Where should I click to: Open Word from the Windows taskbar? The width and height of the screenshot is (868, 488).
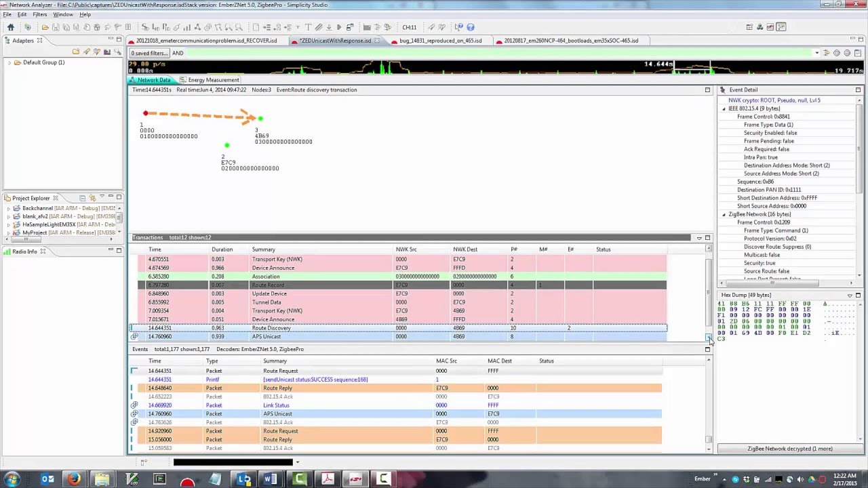tap(271, 480)
